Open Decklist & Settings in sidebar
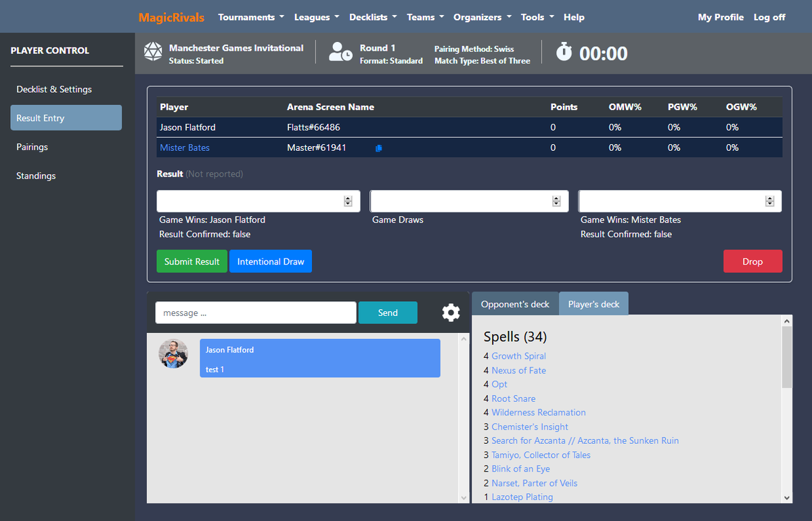Screen dimensions: 812x521 coord(66,89)
